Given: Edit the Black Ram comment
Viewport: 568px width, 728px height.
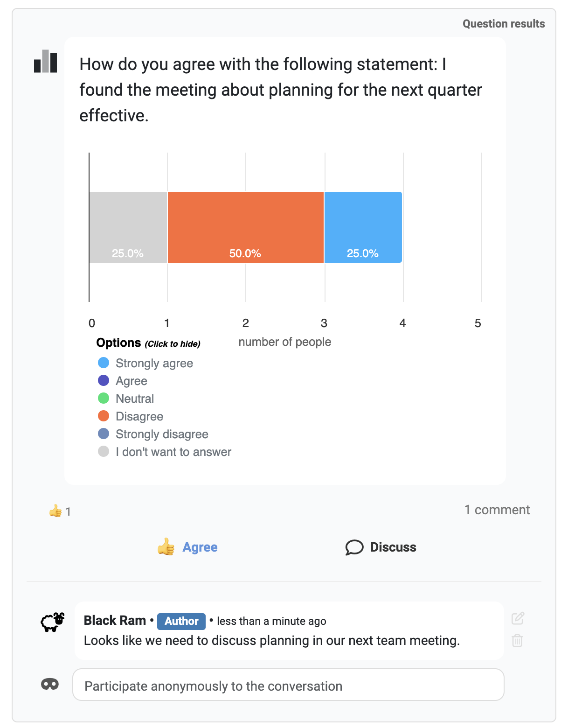Looking at the screenshot, I should (518, 618).
